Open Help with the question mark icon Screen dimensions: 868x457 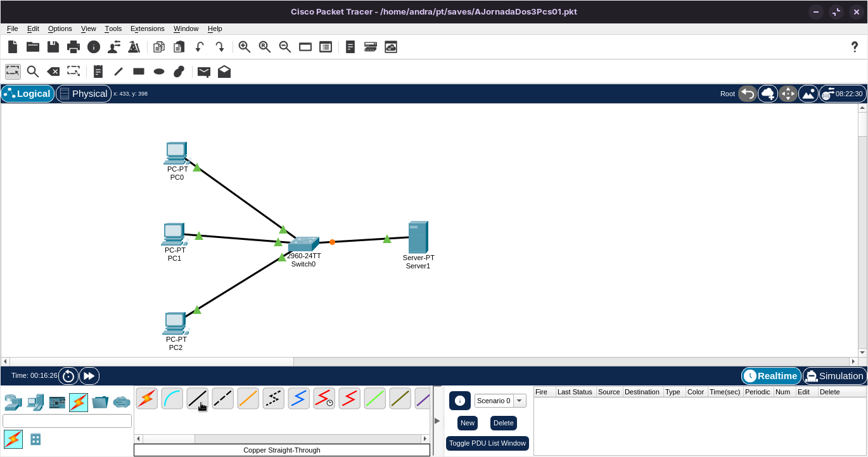854,47
